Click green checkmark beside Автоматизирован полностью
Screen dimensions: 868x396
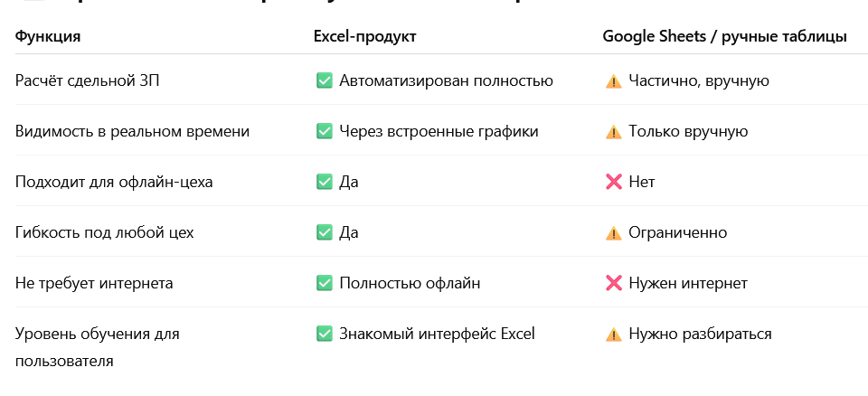pyautogui.click(x=324, y=80)
